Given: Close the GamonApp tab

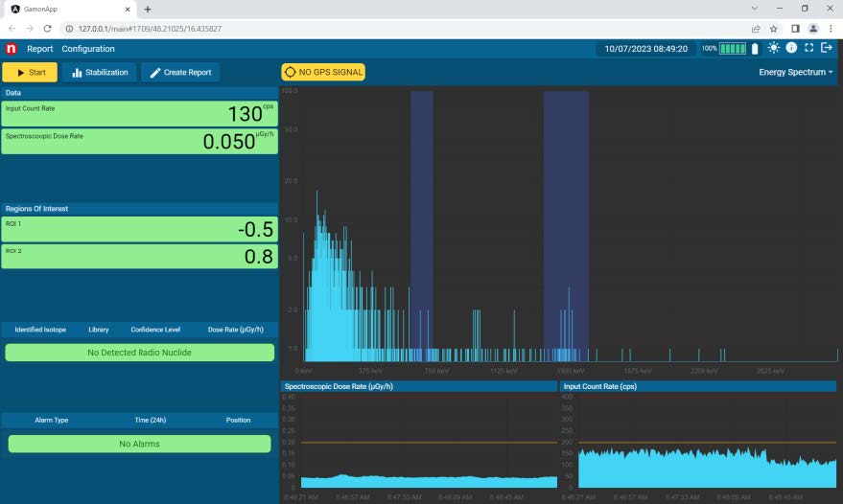Looking at the screenshot, I should (128, 10).
